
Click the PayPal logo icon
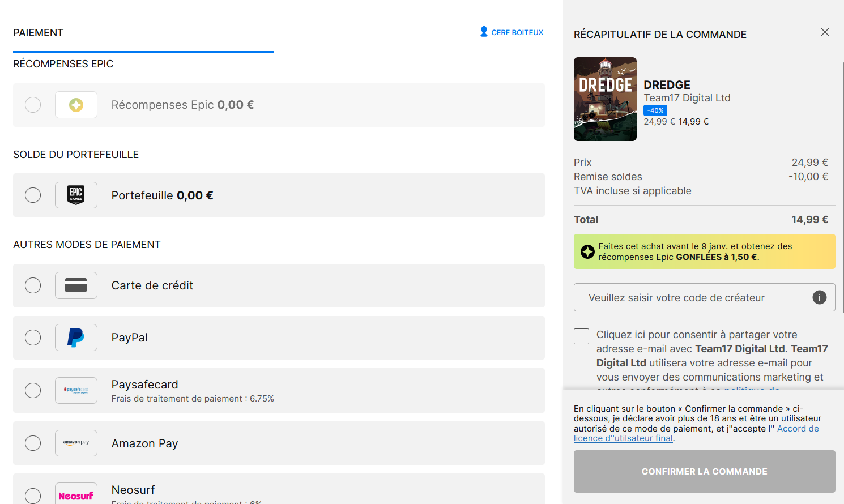[x=76, y=338]
